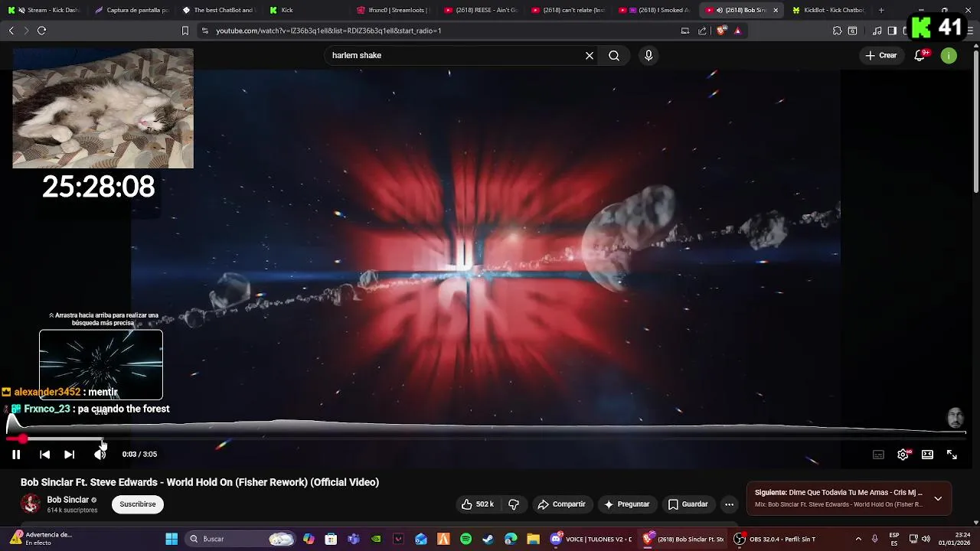This screenshot has width=980, height=551.
Task: Open the player settings gear
Action: (x=903, y=455)
